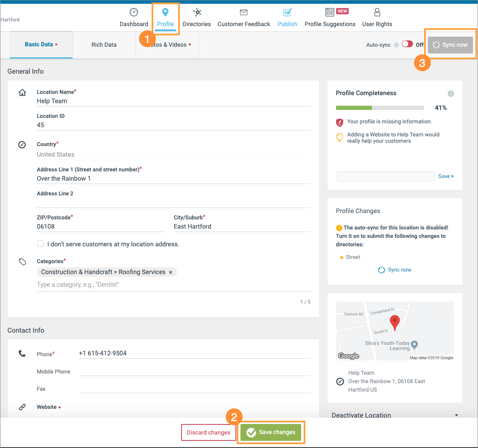Click the Profile Completeness progress bar

(x=379, y=108)
